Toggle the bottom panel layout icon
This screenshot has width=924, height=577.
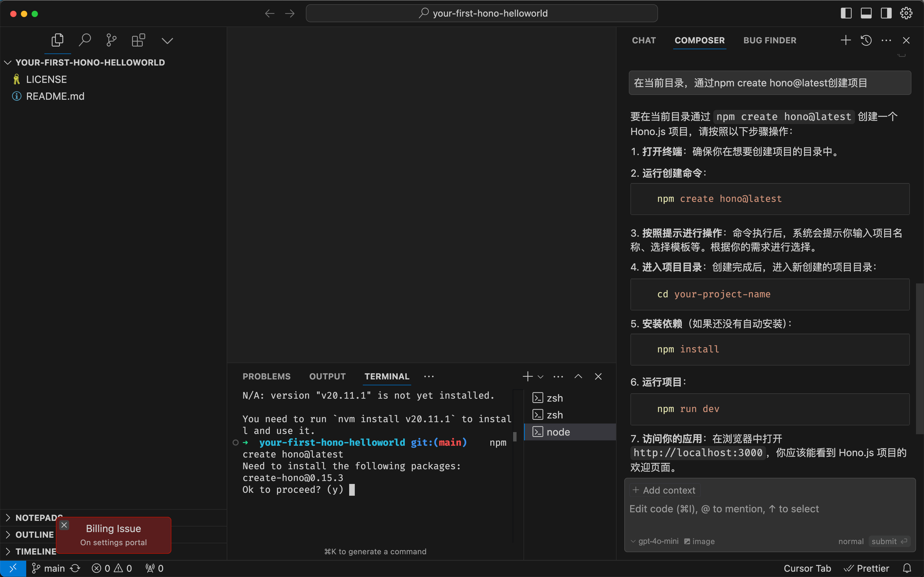(x=866, y=13)
